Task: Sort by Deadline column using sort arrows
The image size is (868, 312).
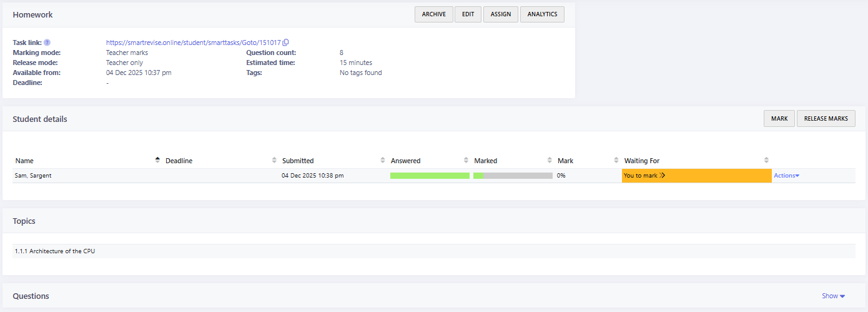Action: [274, 161]
